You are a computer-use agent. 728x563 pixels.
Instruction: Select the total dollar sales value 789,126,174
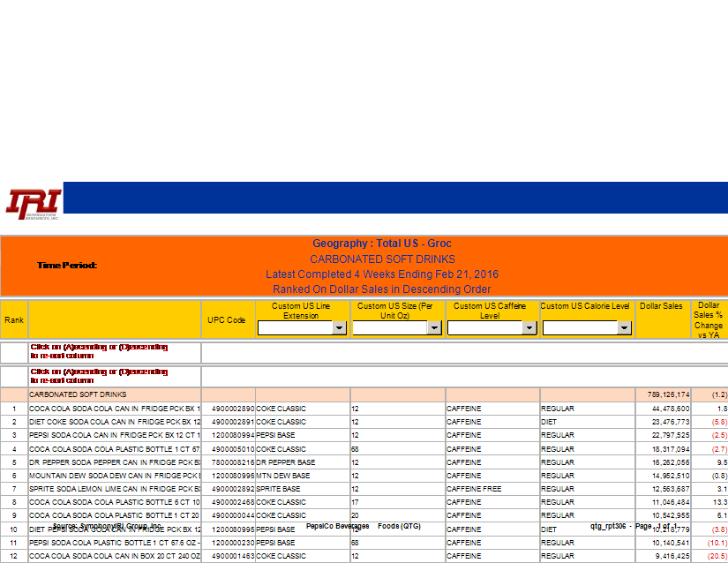pos(669,394)
